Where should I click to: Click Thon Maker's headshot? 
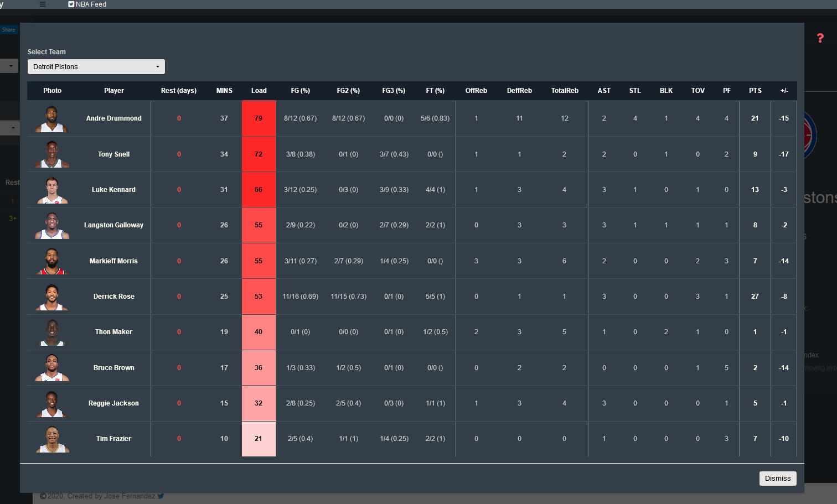click(x=52, y=332)
